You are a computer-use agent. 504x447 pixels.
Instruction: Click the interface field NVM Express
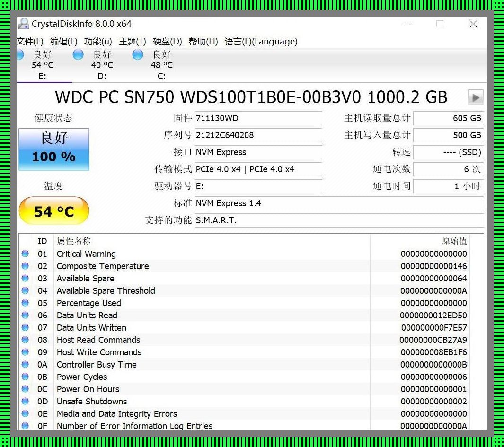pyautogui.click(x=258, y=152)
